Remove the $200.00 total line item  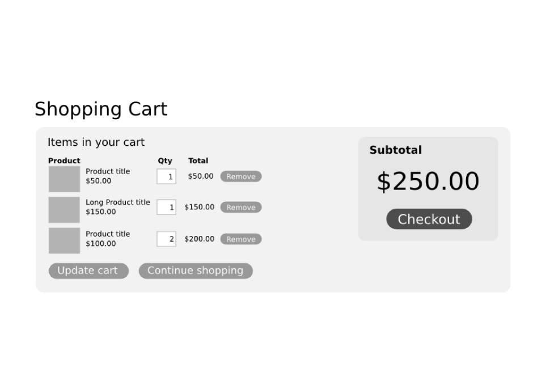(241, 239)
